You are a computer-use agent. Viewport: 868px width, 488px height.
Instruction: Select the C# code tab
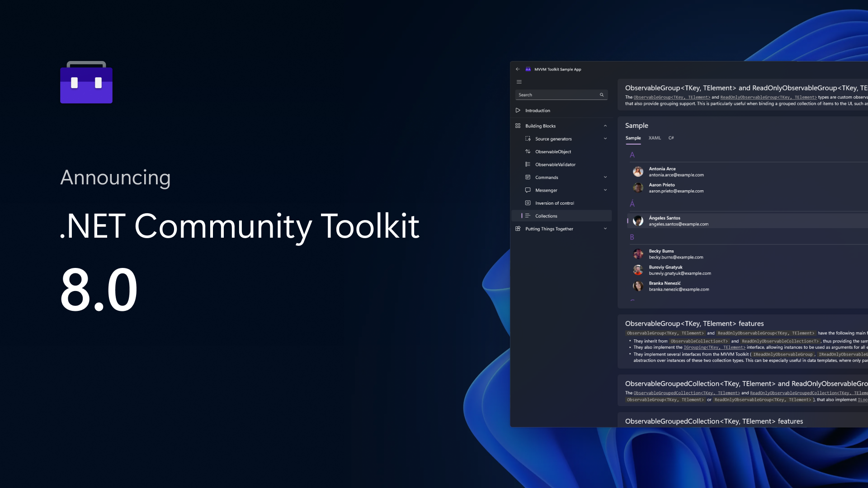(x=671, y=138)
